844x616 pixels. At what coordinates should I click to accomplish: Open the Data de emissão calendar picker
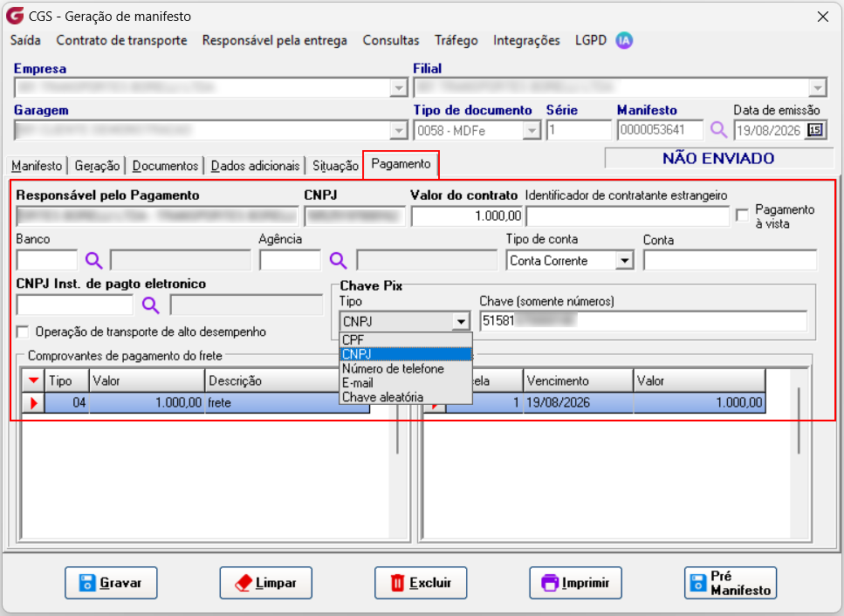pyautogui.click(x=815, y=130)
